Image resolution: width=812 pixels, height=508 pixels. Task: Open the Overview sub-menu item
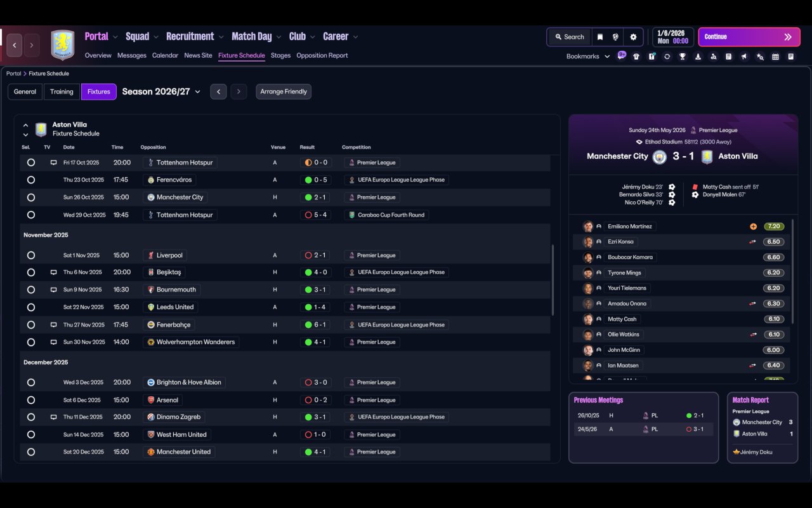(98, 55)
